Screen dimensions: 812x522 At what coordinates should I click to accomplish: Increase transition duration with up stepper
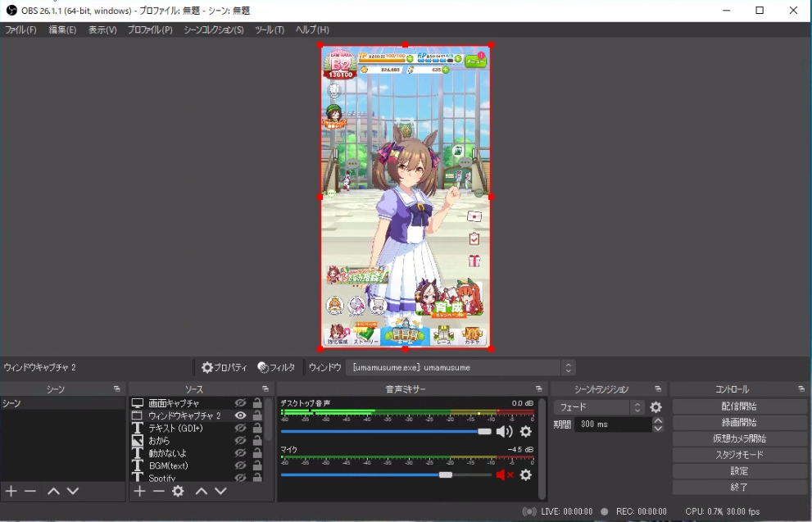coord(658,420)
